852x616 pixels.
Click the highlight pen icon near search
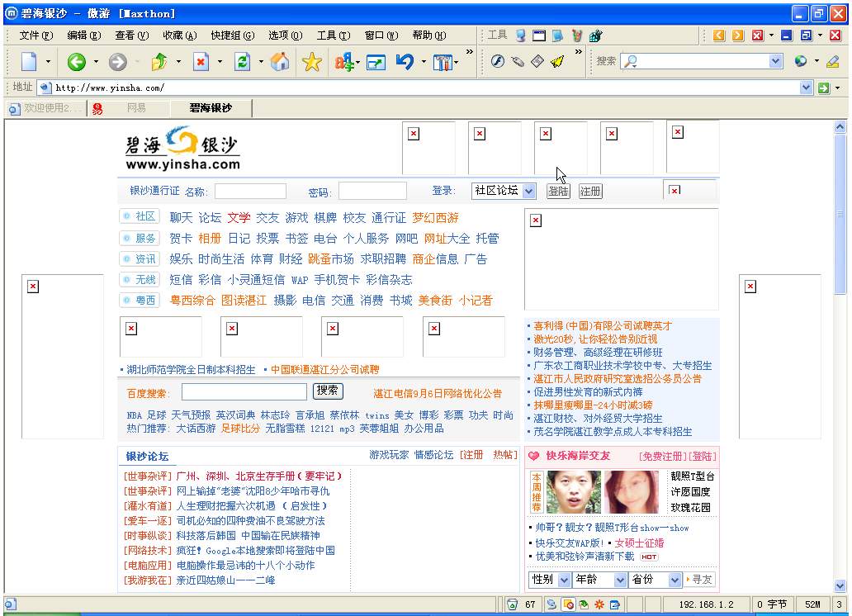pyautogui.click(x=832, y=61)
